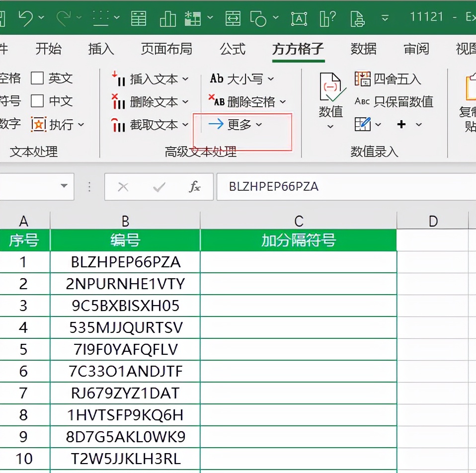Open the Name Box dropdown arrow
Screen dimensions: 476x473
pos(64,186)
